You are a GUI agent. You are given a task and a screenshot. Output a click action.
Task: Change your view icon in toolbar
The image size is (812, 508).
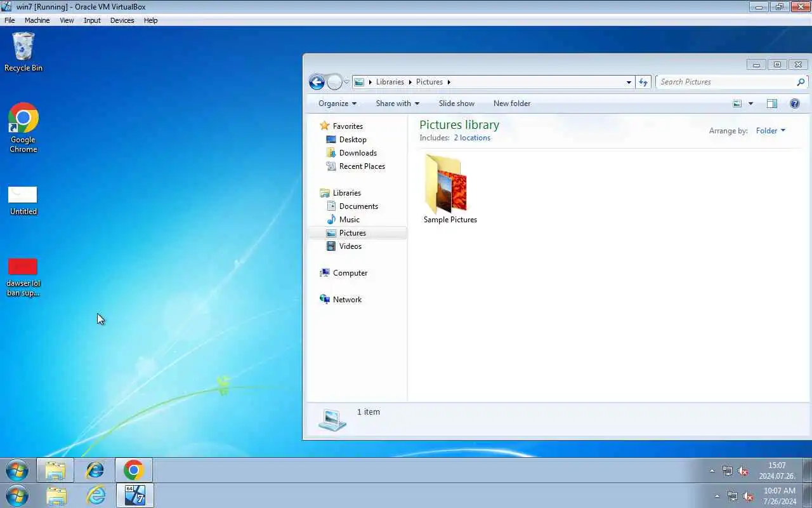click(737, 104)
